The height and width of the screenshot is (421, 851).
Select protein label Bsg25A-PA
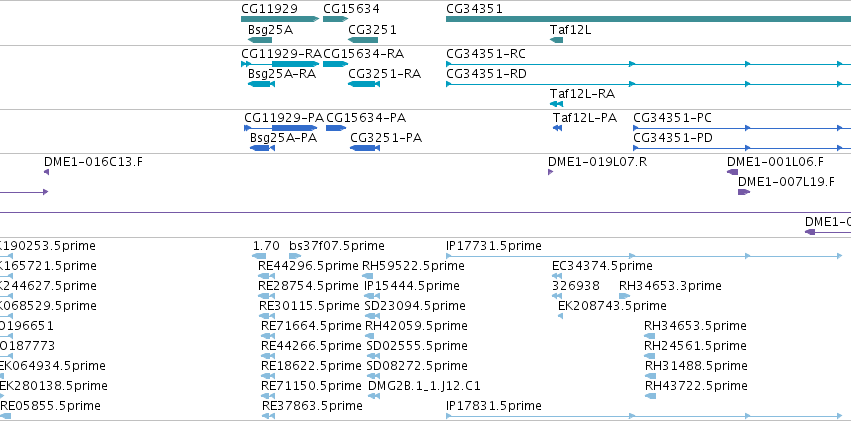[x=284, y=138]
